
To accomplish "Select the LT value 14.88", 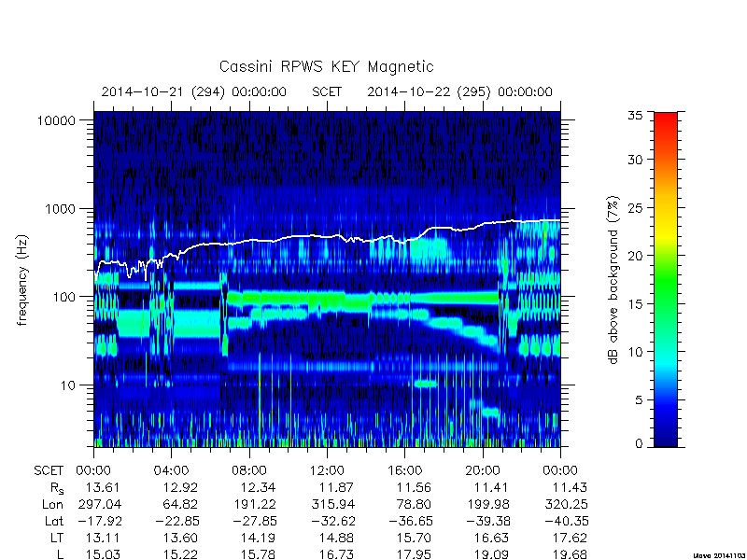I will [336, 539].
